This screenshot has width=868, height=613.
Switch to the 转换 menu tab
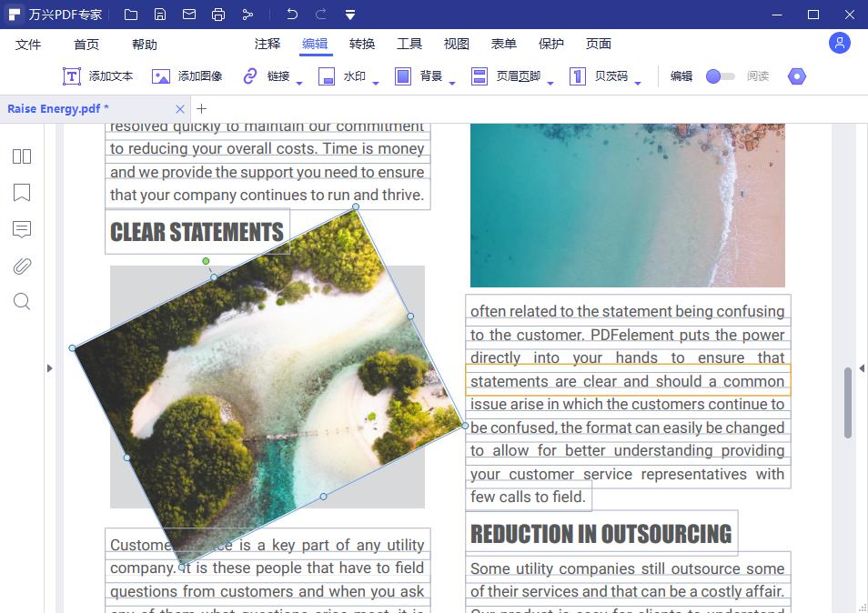click(x=362, y=44)
